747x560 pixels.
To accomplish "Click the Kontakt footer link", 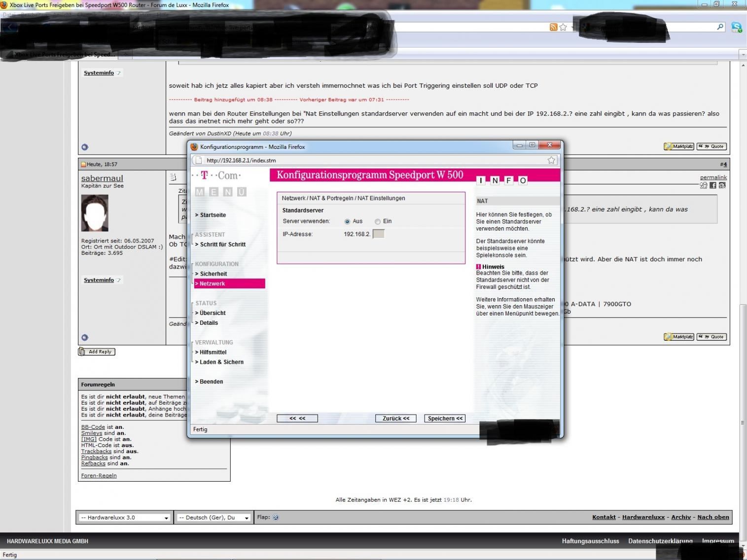I will tap(604, 517).
